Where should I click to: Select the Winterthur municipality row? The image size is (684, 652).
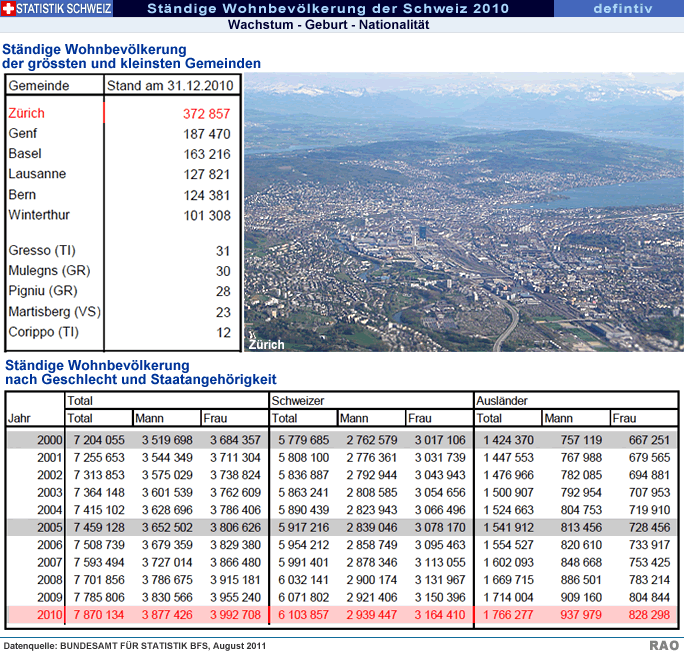click(x=120, y=215)
